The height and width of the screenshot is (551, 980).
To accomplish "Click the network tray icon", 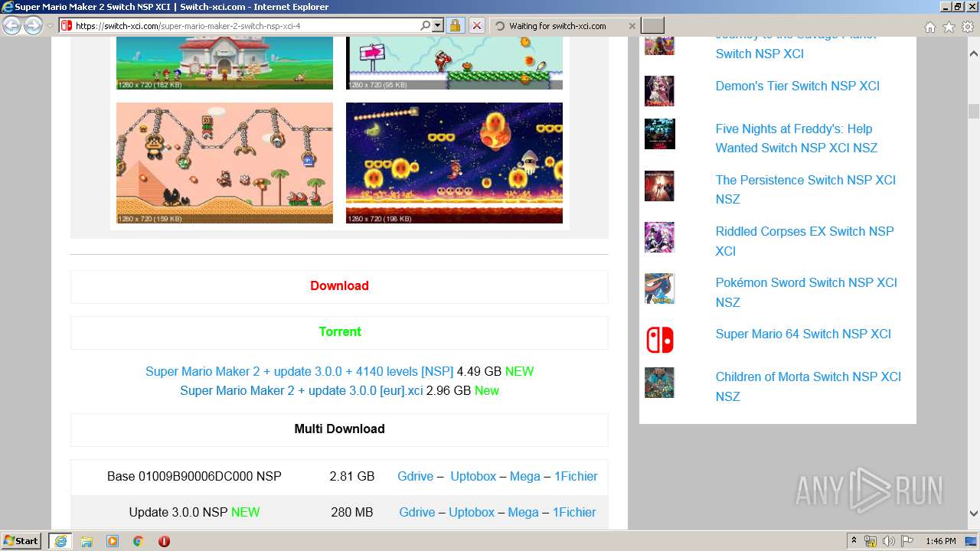I will pos(871,541).
